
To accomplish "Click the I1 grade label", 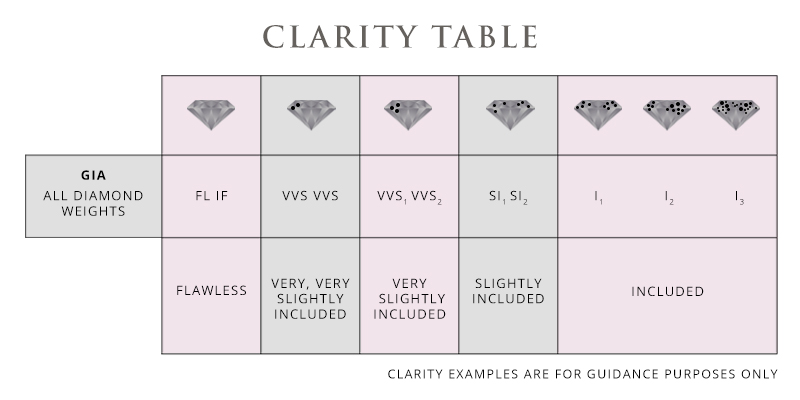I will click(597, 197).
